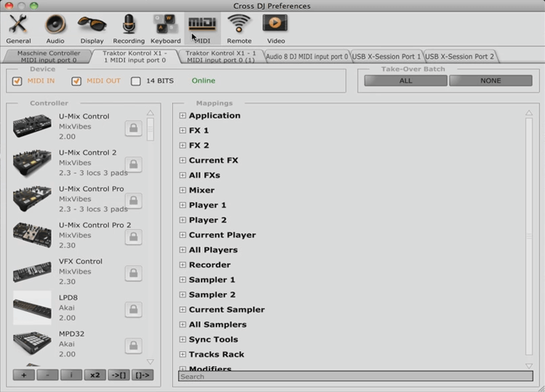Click the Take-Over Batch ALL button

(x=405, y=81)
